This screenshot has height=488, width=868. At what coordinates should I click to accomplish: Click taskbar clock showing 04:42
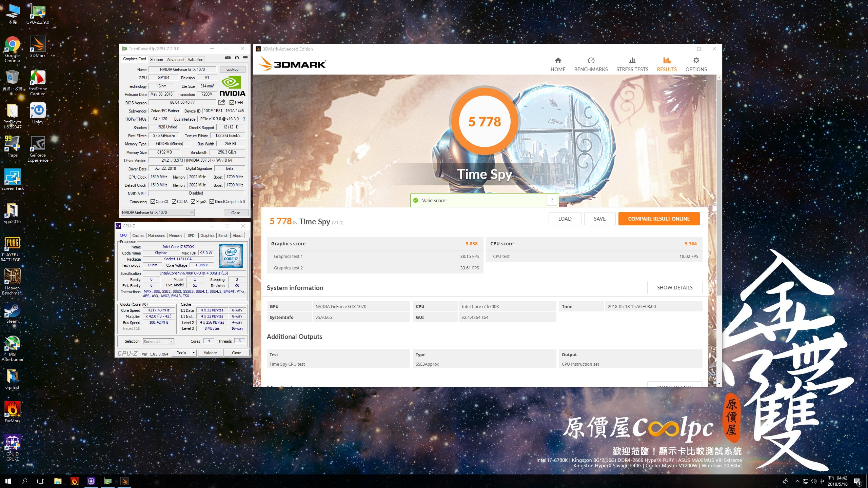coord(837,481)
